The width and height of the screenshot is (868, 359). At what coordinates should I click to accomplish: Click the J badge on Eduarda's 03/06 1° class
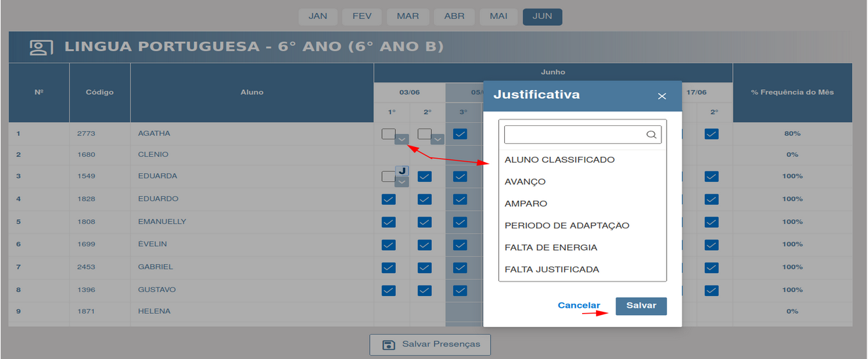403,171
